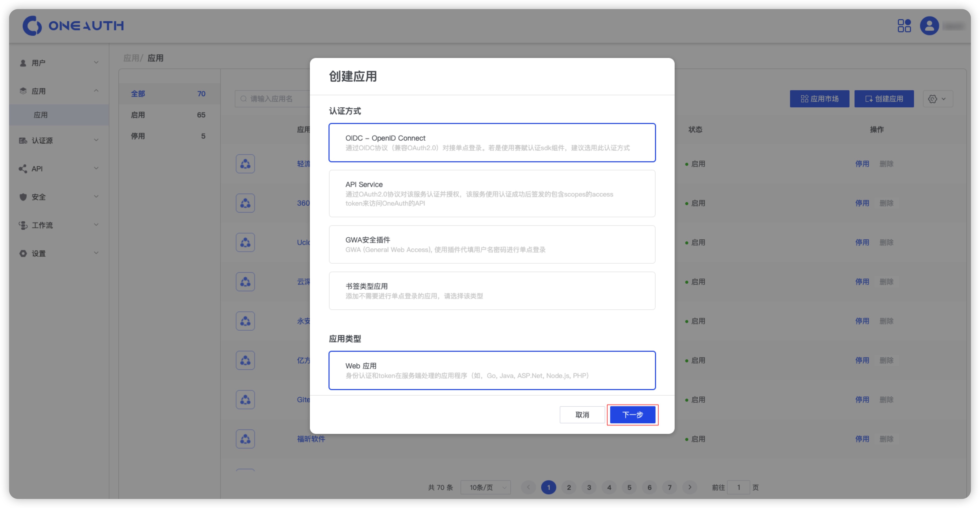Click 下一步 button in dialog
The width and height of the screenshot is (980, 508).
click(x=633, y=415)
